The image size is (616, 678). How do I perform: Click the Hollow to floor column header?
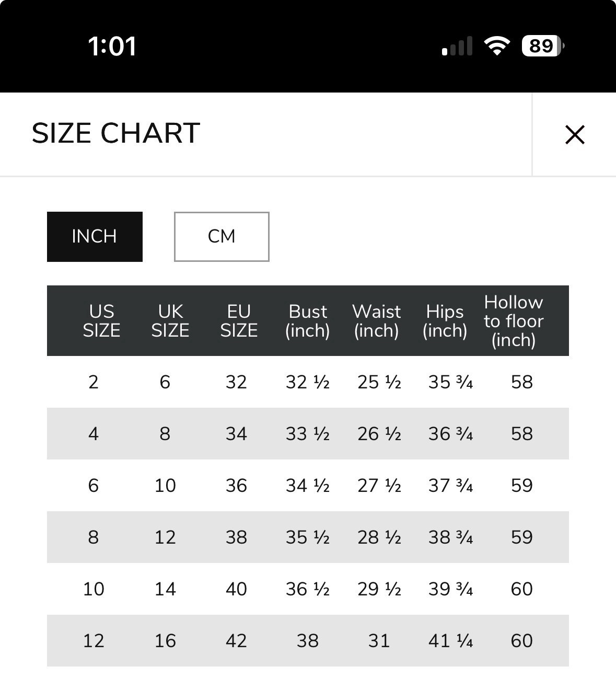[x=514, y=321]
